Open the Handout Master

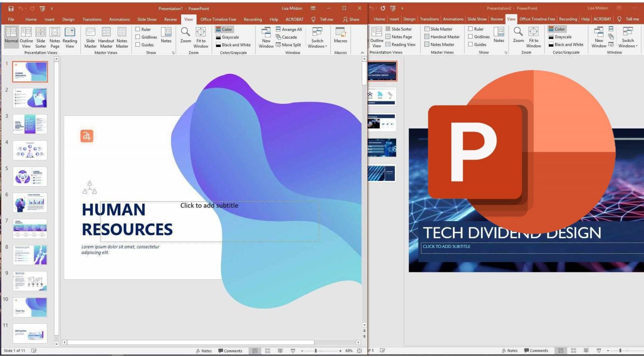tap(106, 37)
